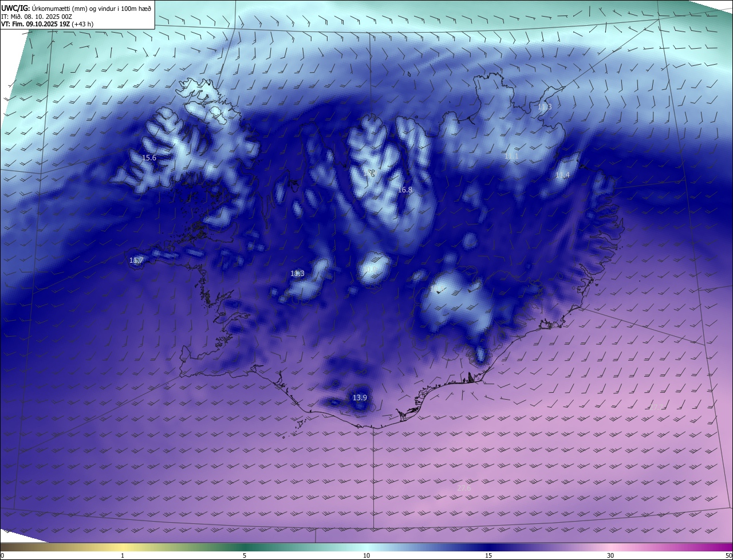Click the 11.1 value label on the map
This screenshot has width=733, height=560.
pyautogui.click(x=511, y=156)
